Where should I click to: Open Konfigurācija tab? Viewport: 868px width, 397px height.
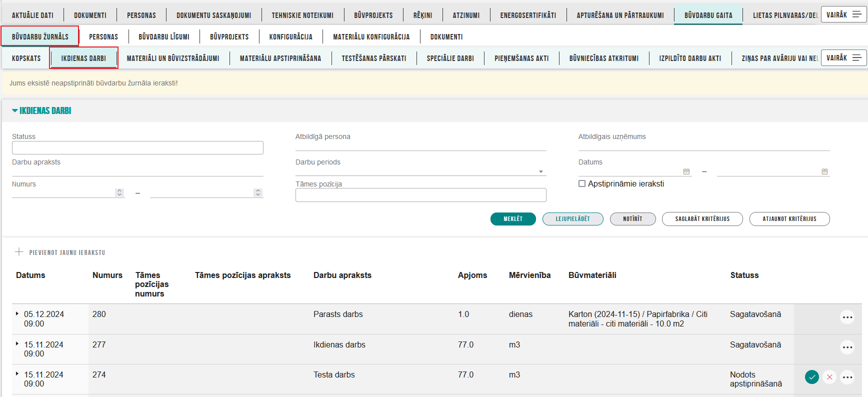(291, 37)
